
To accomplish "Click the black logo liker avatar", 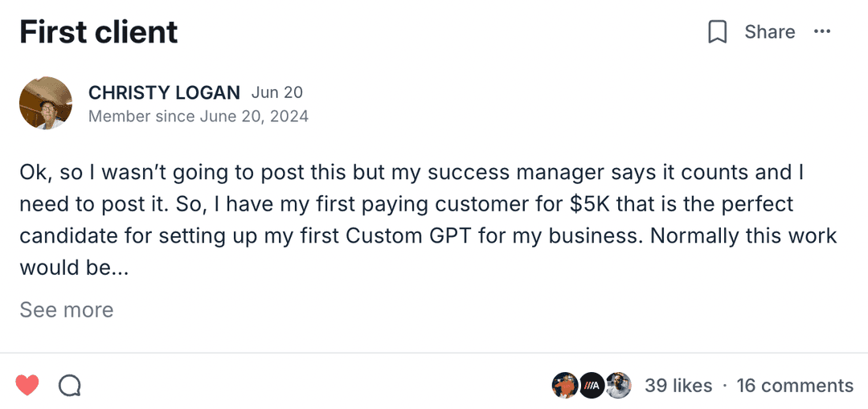I will pos(592,386).
